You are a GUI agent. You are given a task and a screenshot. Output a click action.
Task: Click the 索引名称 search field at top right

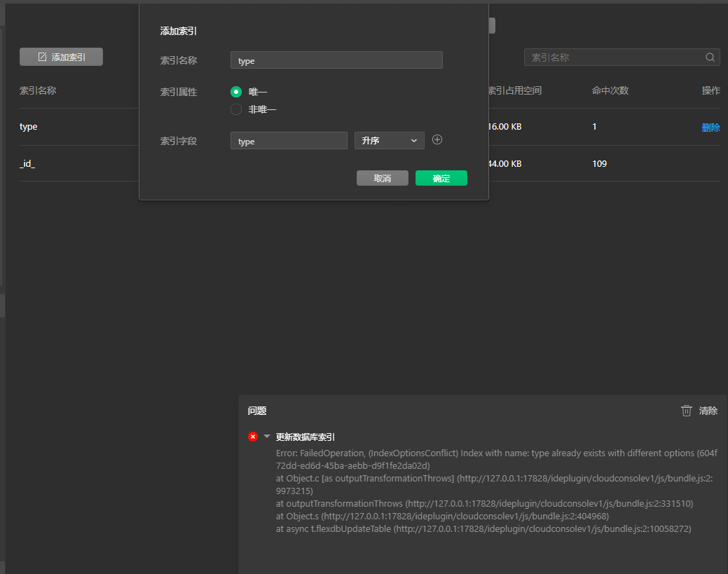[x=615, y=57]
